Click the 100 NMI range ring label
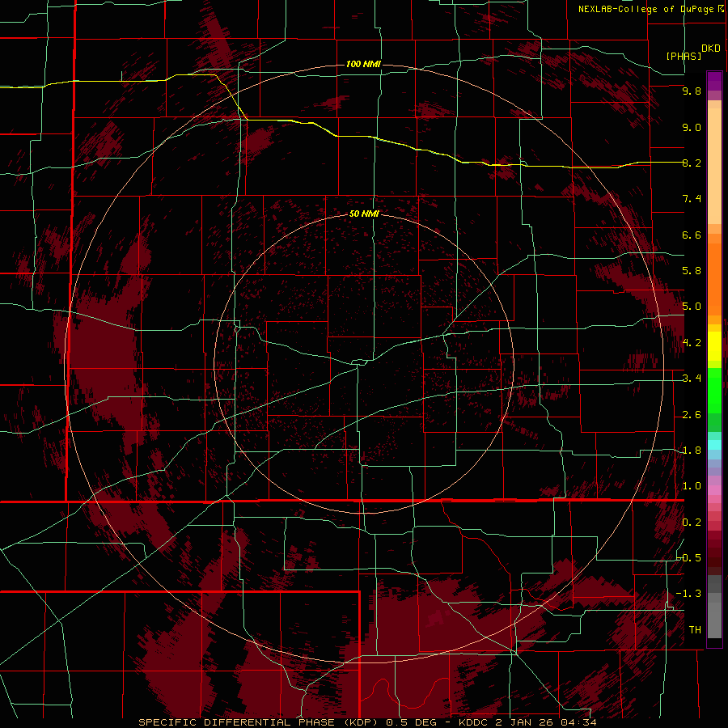This screenshot has width=728, height=728. 363,64
